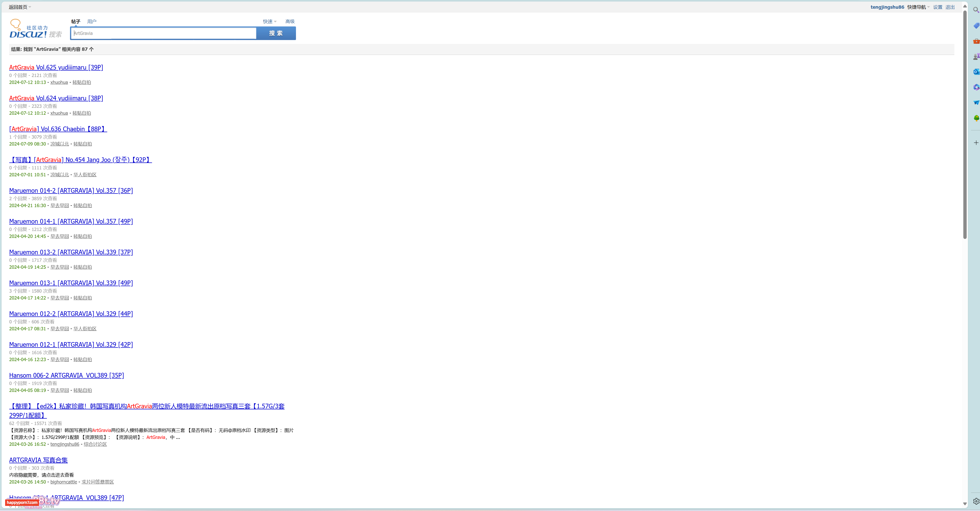Open author bighorncattle link
This screenshot has width=980, height=511.
click(64, 482)
